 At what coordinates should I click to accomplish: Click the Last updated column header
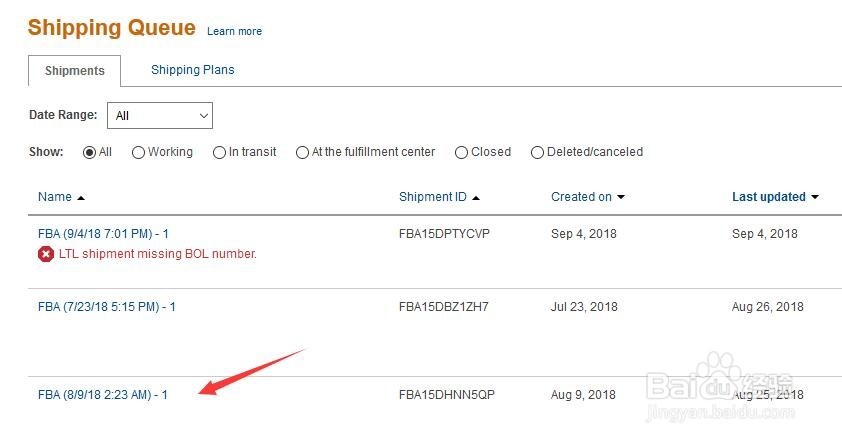point(768,197)
